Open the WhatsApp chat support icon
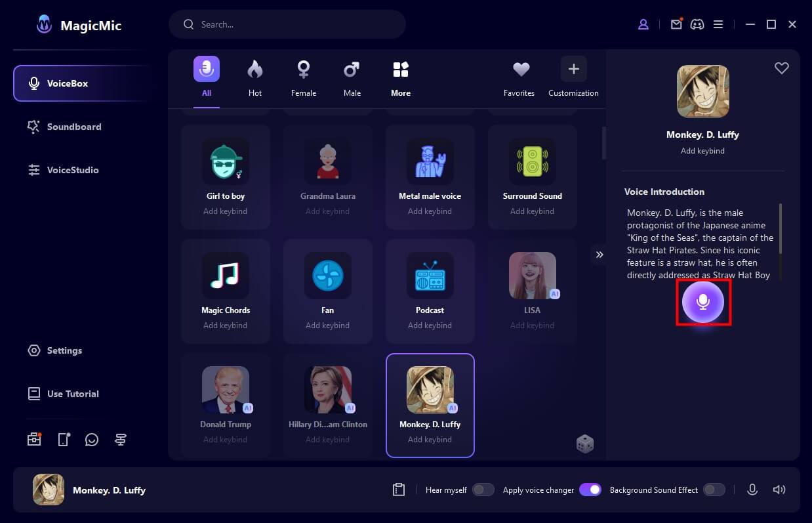Viewport: 812px width, 523px height. click(x=92, y=440)
